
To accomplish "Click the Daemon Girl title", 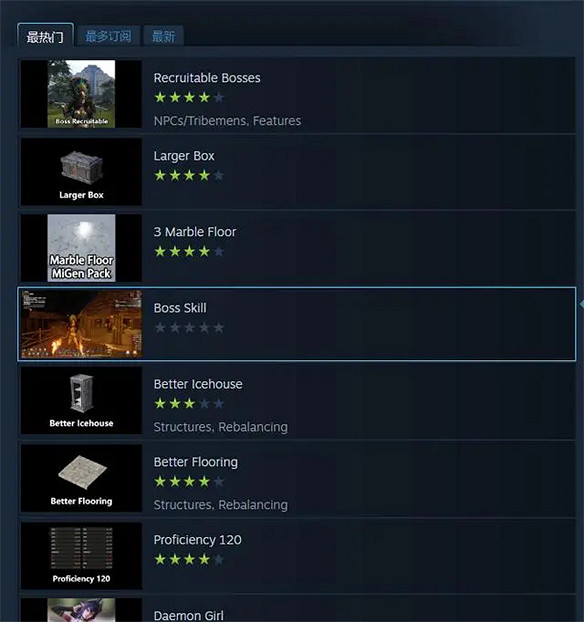I will (188, 616).
